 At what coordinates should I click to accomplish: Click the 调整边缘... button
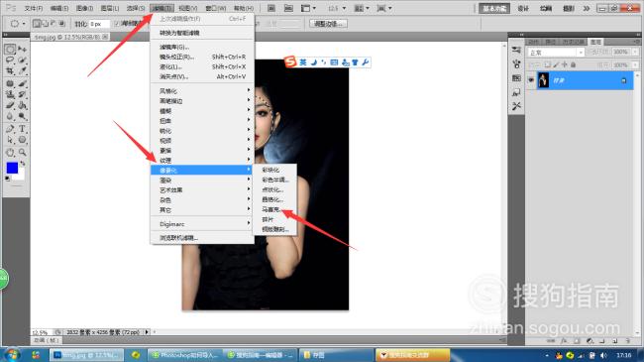pyautogui.click(x=328, y=24)
